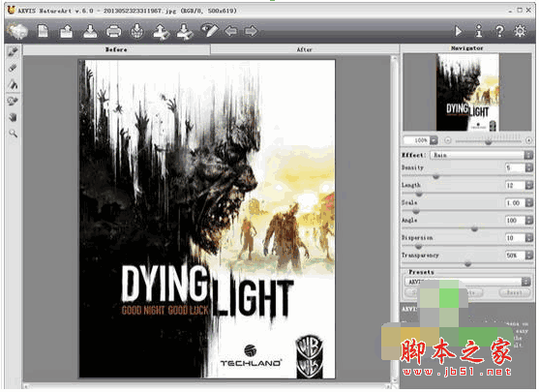
Task: Click the Scale spinner arrows
Action: (529, 203)
